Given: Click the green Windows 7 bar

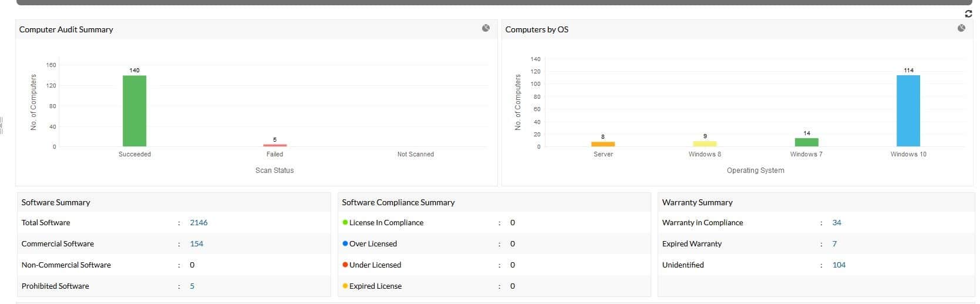Looking at the screenshot, I should (x=806, y=142).
